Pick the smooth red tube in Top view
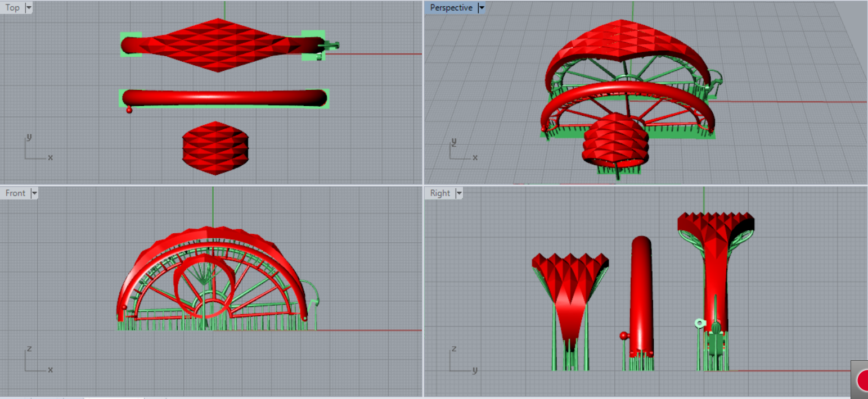The height and width of the screenshot is (399, 868). pos(224,98)
